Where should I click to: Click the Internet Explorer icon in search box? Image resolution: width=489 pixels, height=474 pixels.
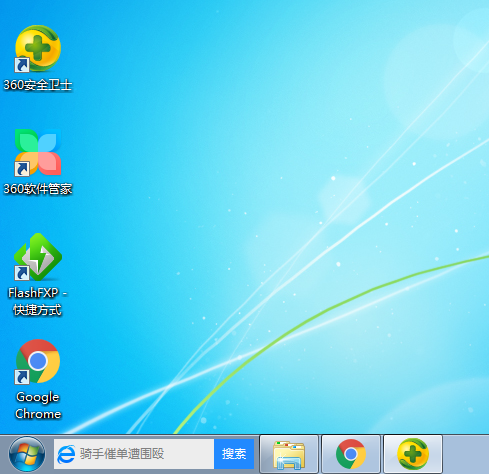tap(66, 454)
